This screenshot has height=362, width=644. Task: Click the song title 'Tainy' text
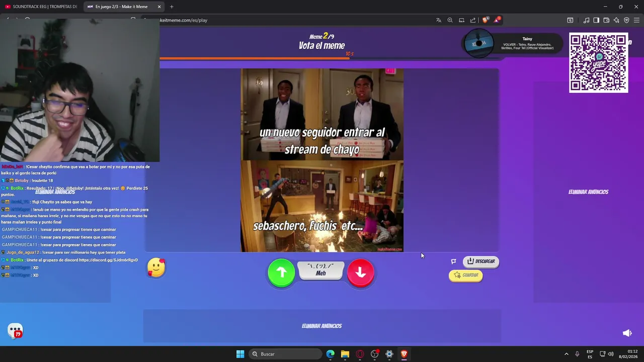click(527, 39)
